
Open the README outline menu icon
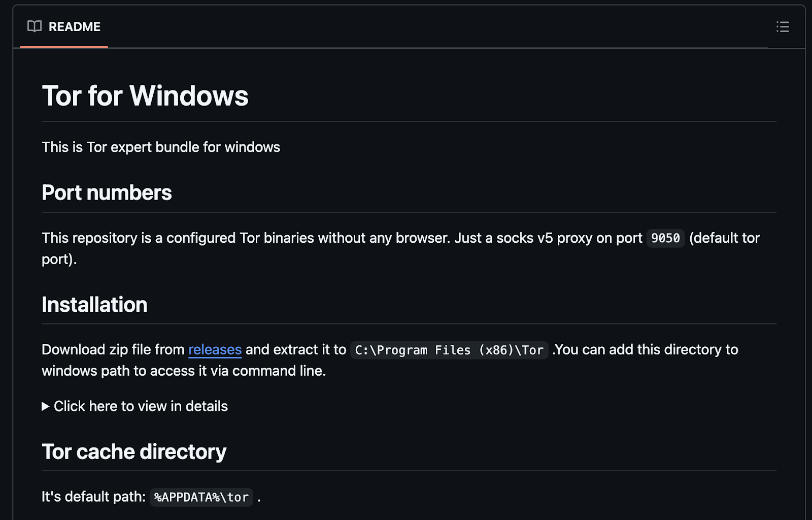782,27
